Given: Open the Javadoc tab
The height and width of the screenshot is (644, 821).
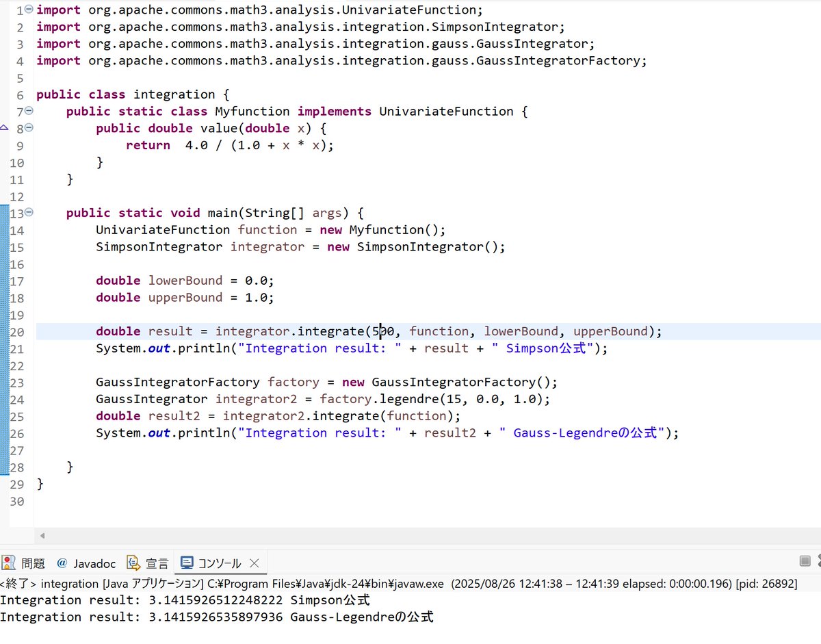Looking at the screenshot, I should 86,563.
